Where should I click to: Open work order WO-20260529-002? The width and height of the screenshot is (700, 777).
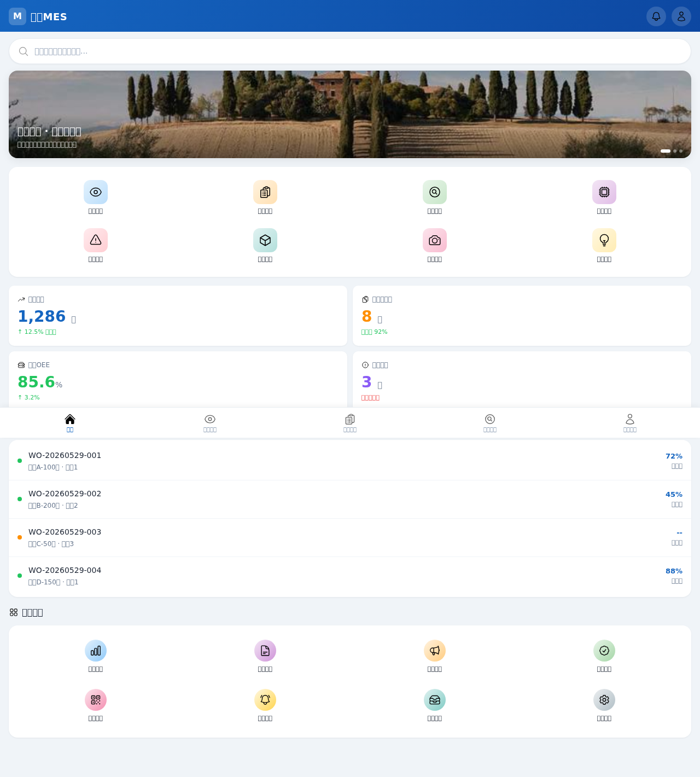(x=350, y=499)
